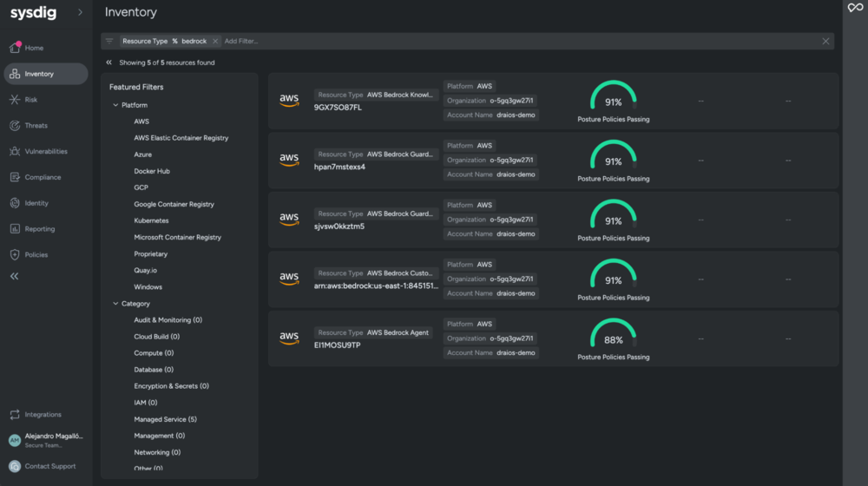Click the sysdig logo

[33, 13]
